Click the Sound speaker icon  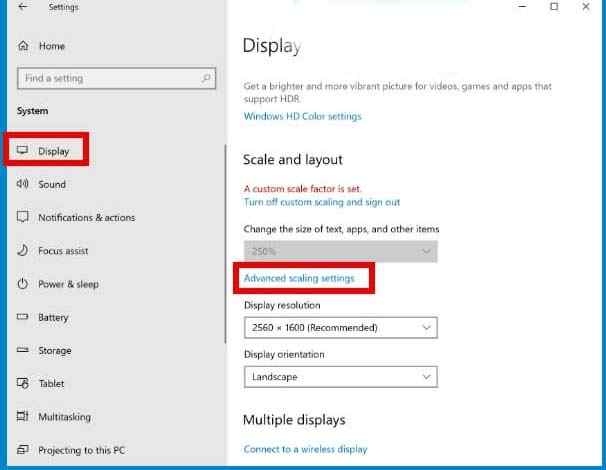tap(22, 184)
